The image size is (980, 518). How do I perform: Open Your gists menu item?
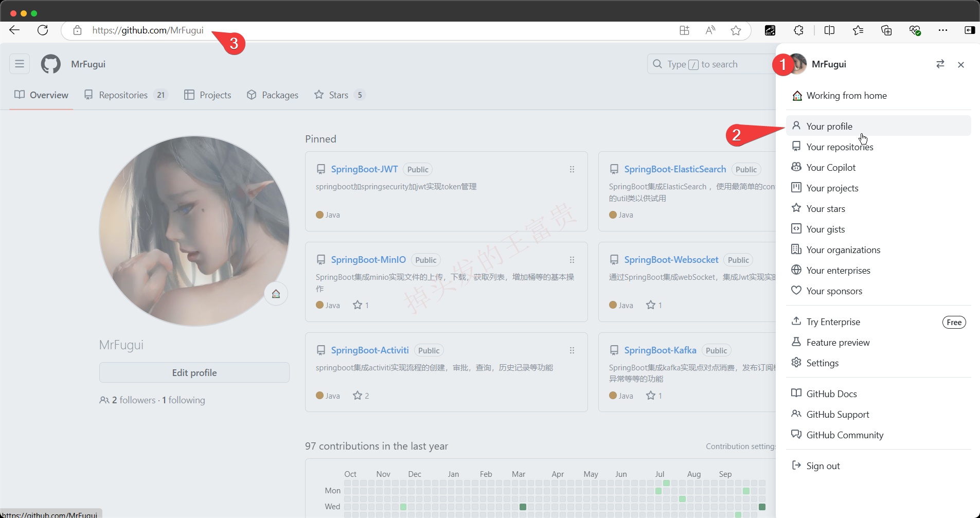[878, 229]
